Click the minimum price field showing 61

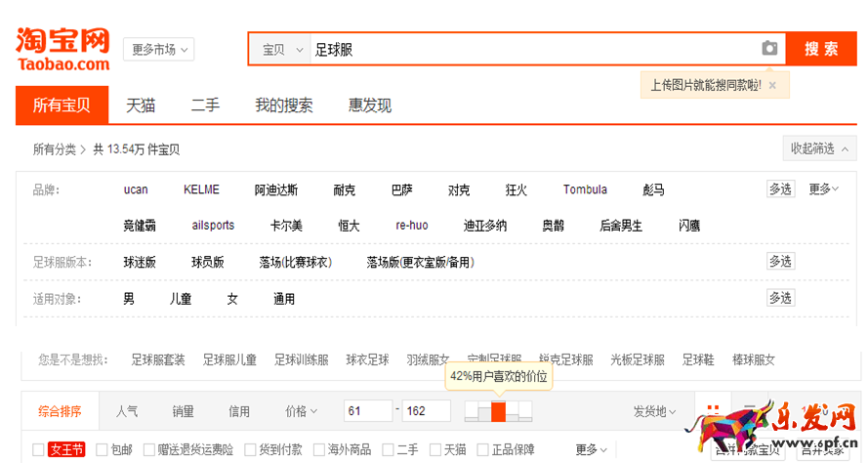[367, 411]
